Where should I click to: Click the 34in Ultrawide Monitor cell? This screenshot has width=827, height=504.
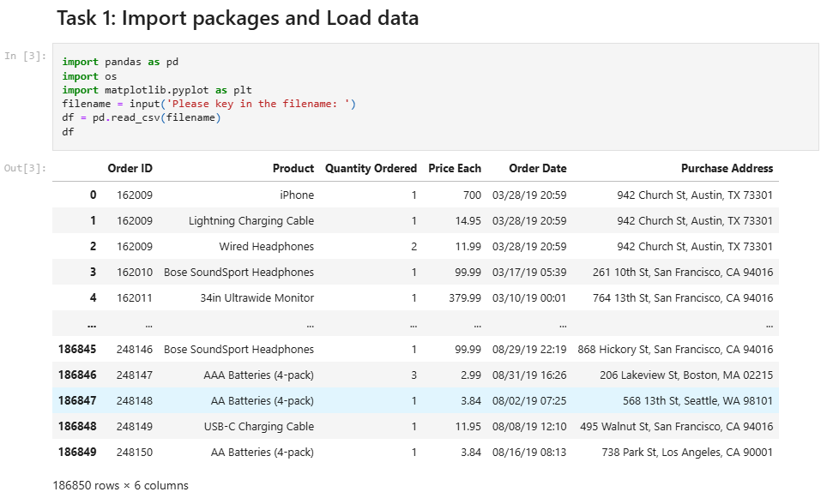257,298
